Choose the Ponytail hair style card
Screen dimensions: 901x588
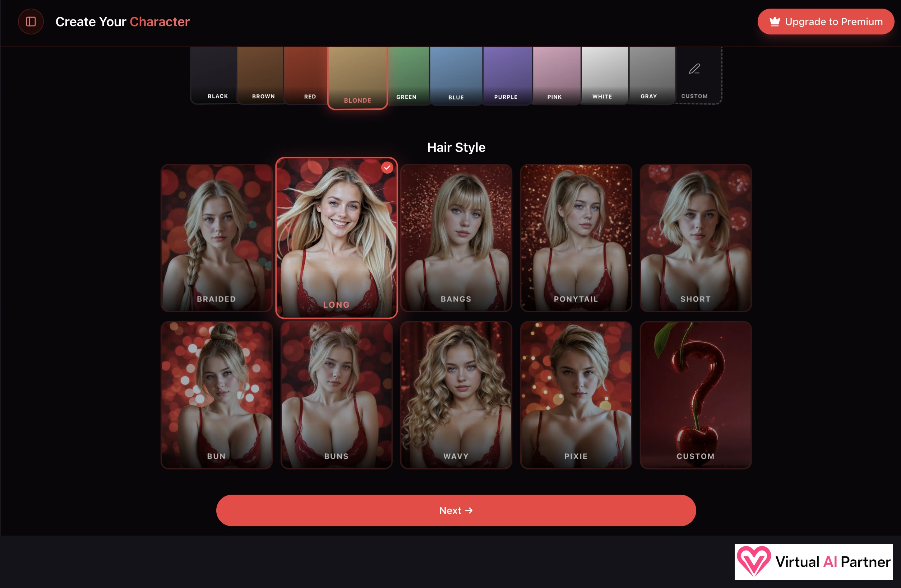[576, 238]
